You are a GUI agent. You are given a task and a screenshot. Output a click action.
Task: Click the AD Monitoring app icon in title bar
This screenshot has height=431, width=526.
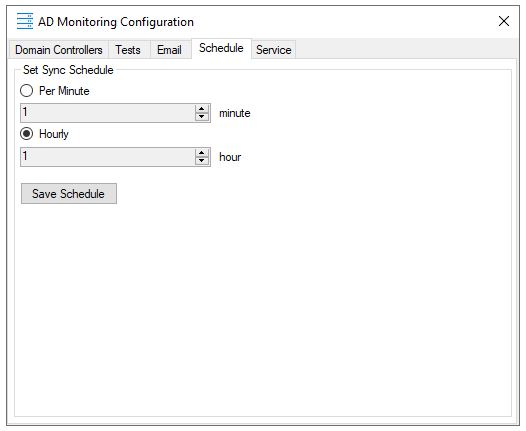[x=25, y=21]
